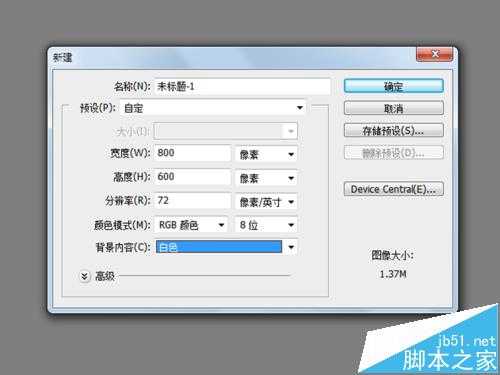Close the 新建 dialog with X
This screenshot has height=375, width=500.
point(435,54)
